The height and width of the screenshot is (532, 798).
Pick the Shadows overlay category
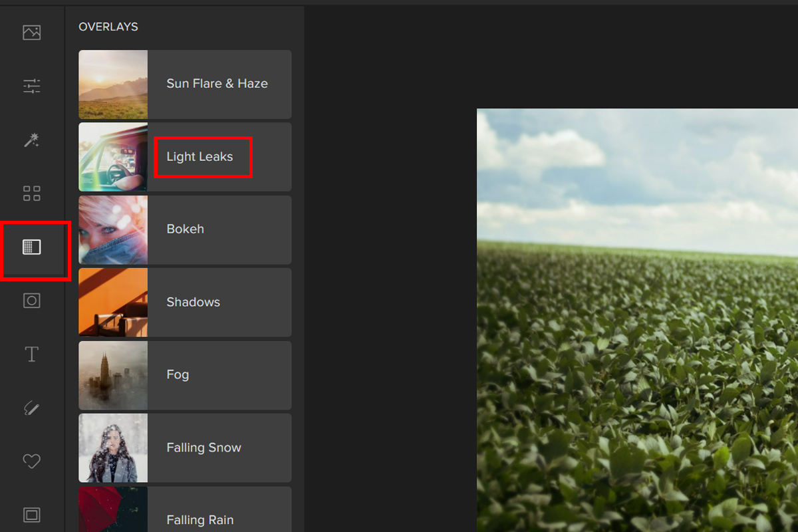pyautogui.click(x=193, y=302)
